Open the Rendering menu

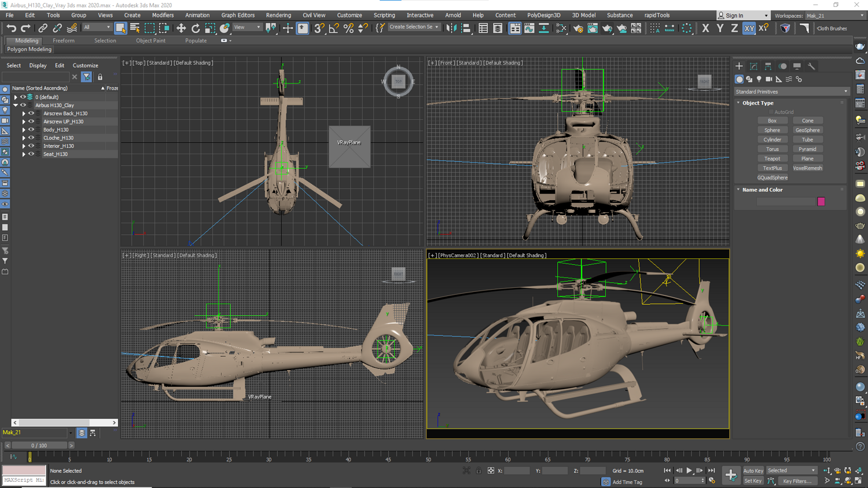coord(278,16)
